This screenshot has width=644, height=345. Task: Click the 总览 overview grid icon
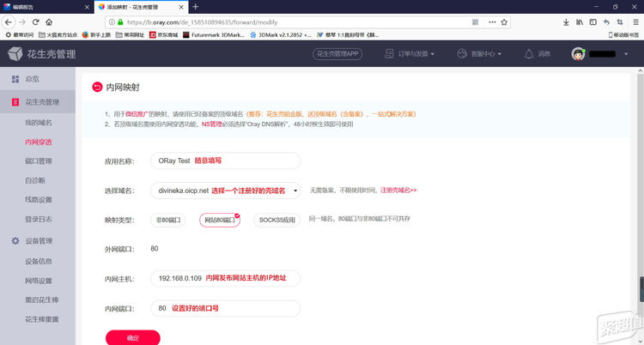[x=14, y=79]
